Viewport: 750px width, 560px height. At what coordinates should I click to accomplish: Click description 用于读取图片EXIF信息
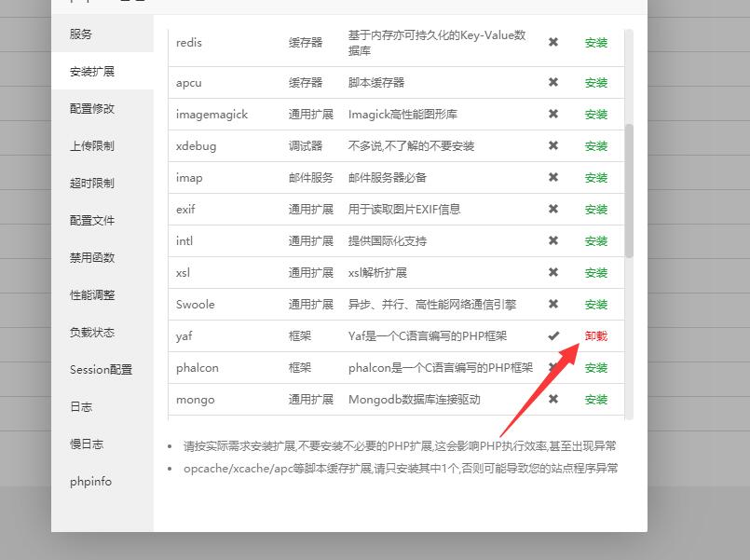(404, 210)
